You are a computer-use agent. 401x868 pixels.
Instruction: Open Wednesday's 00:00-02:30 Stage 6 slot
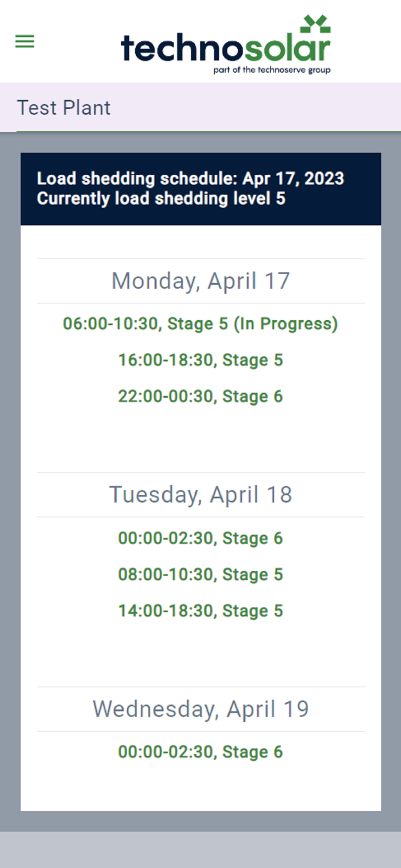[x=200, y=752]
